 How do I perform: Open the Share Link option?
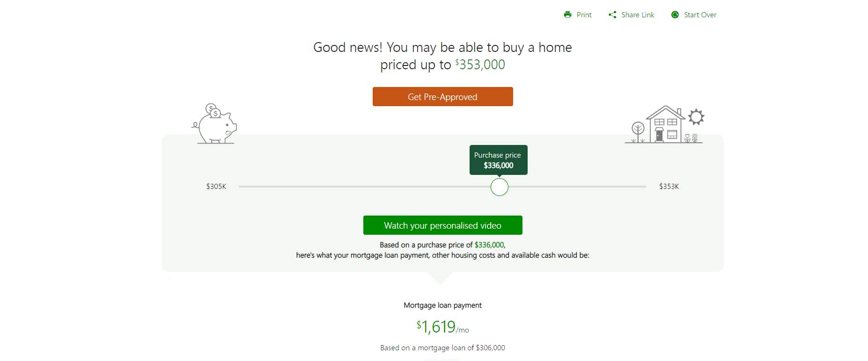pyautogui.click(x=638, y=15)
